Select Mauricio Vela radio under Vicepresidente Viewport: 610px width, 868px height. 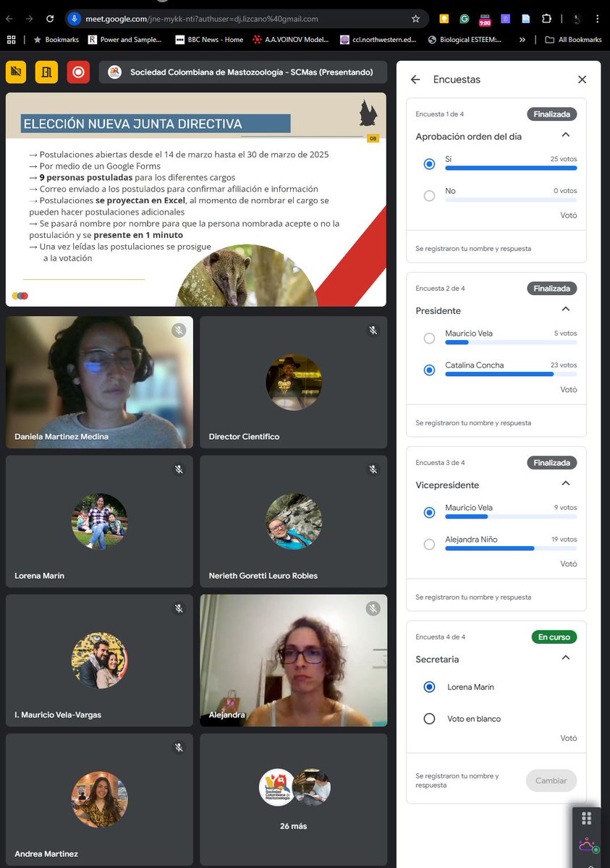(429, 512)
